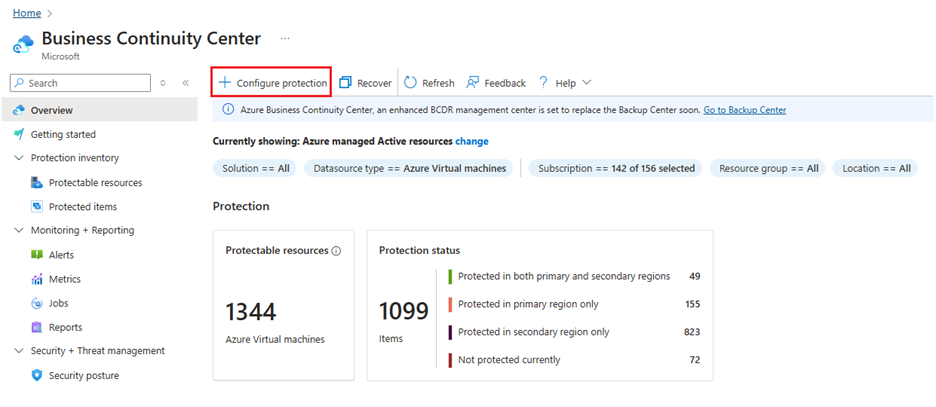Click the Recover icon in toolbar

pyautogui.click(x=345, y=83)
